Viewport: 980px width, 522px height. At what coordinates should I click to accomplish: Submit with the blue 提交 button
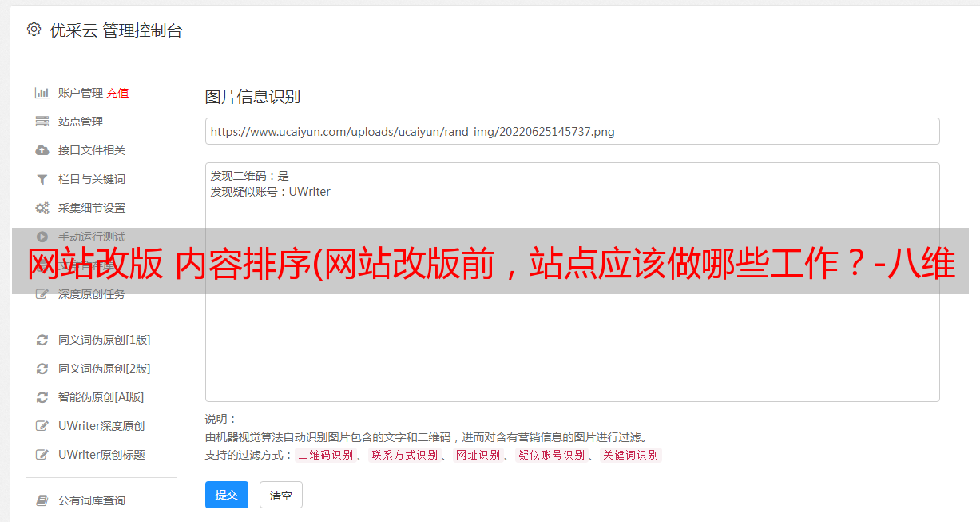[x=227, y=495]
